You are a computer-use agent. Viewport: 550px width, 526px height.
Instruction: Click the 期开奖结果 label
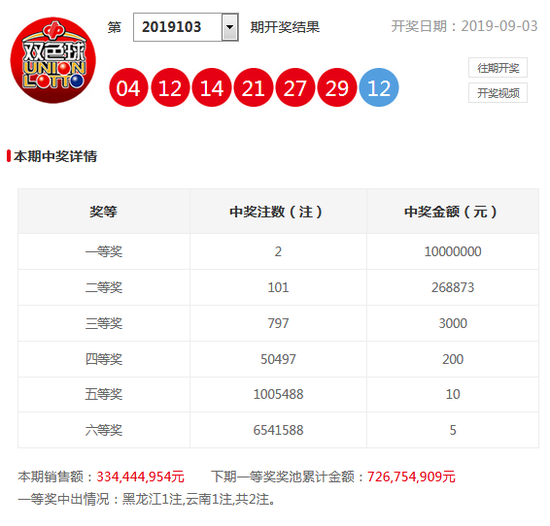point(285,27)
